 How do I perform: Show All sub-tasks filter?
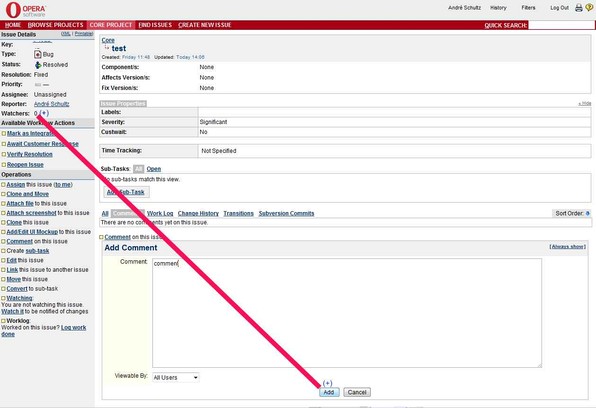click(138, 169)
